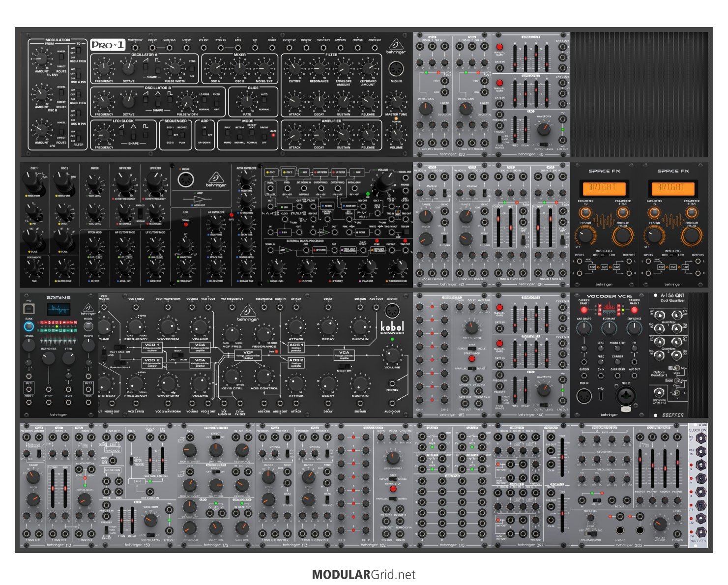728x585 pixels.
Task: Click the Brains HARMONICS knob
Action: point(49,358)
